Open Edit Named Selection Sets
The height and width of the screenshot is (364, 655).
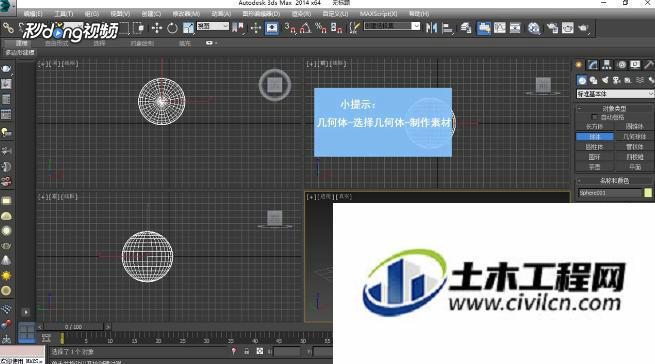pos(355,28)
